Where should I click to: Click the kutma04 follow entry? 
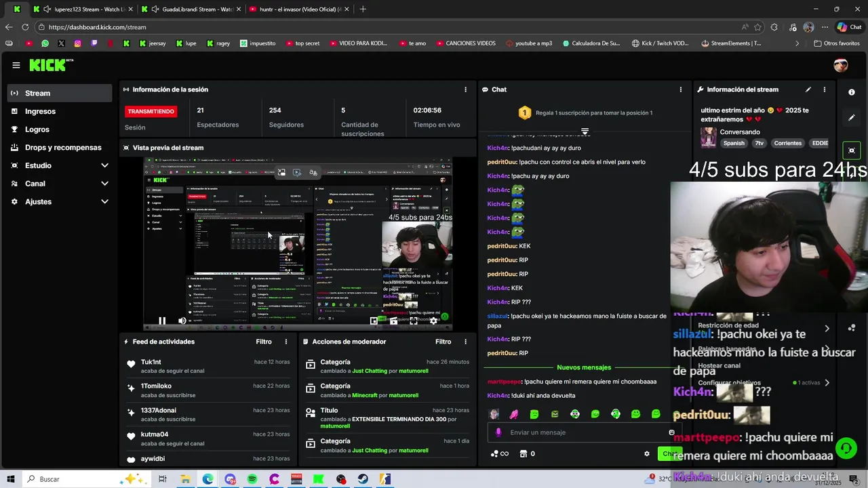(208, 439)
